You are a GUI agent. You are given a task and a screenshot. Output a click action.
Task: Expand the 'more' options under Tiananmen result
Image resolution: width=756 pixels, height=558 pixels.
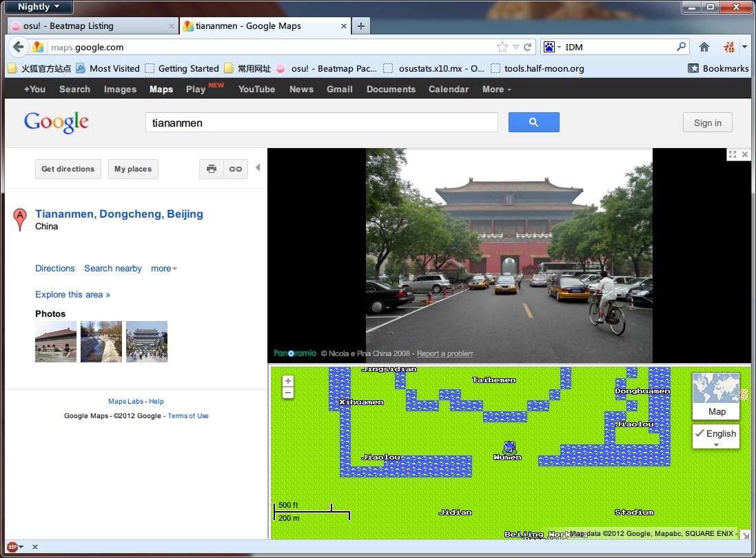tap(164, 269)
